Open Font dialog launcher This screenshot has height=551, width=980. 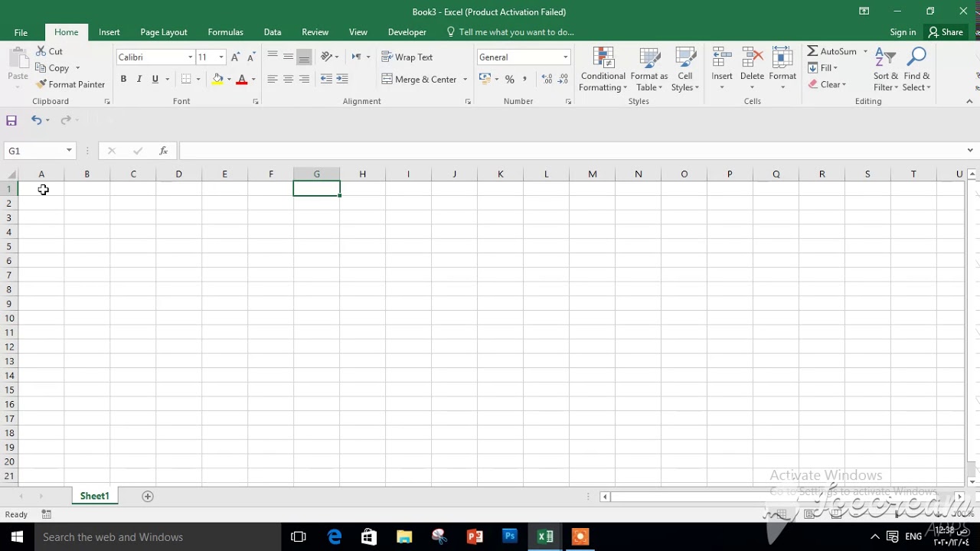tap(256, 101)
